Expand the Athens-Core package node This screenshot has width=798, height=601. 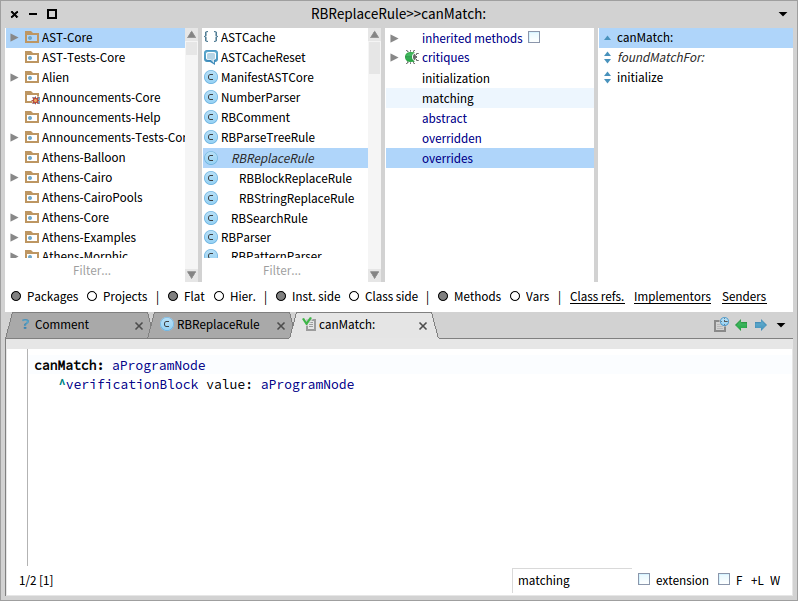click(x=14, y=217)
